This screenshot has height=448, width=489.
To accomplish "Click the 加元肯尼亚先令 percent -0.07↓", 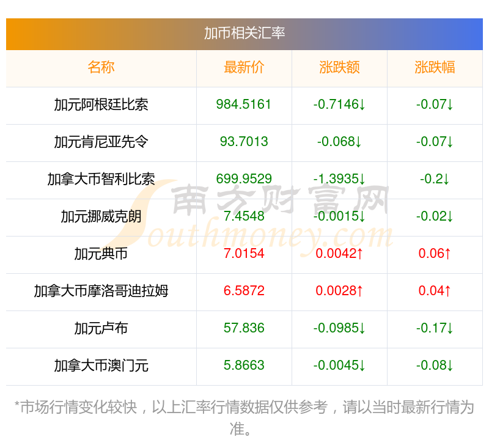I will [x=435, y=142].
